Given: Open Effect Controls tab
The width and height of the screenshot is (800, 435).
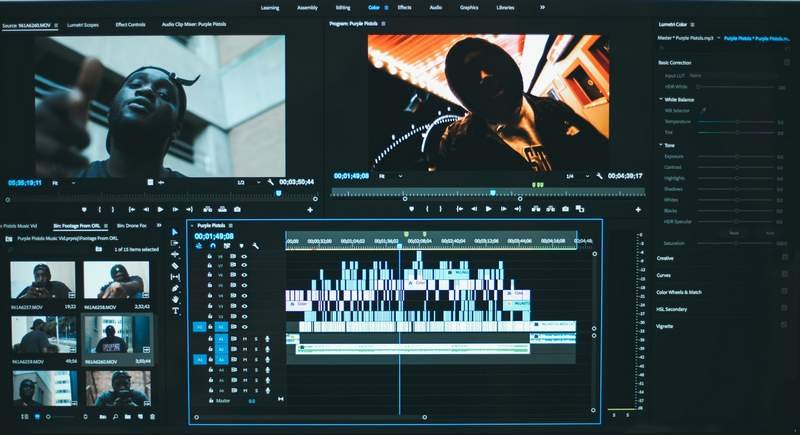Looking at the screenshot, I should pos(131,24).
